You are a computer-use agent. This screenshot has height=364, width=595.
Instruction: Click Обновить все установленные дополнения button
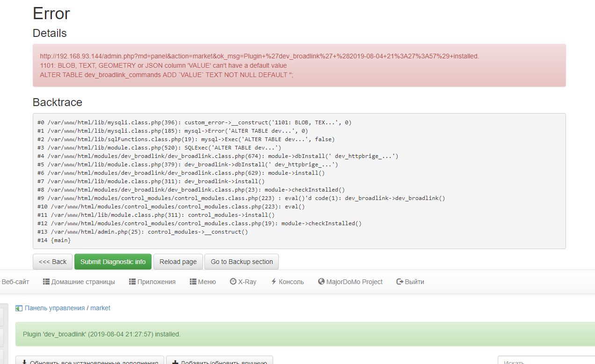90,360
